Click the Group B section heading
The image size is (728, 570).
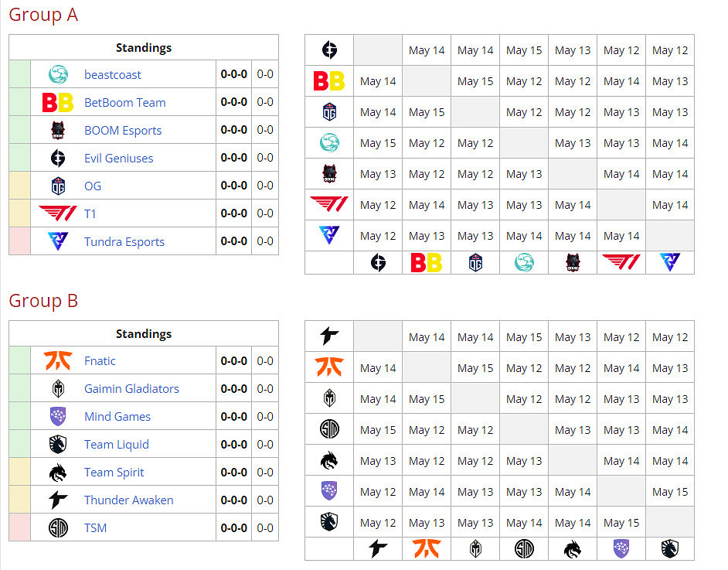43,301
